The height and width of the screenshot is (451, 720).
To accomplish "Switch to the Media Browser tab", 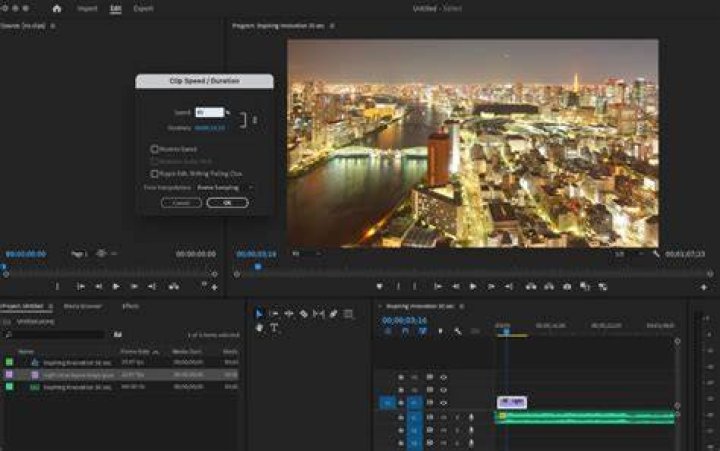I will tap(83, 306).
